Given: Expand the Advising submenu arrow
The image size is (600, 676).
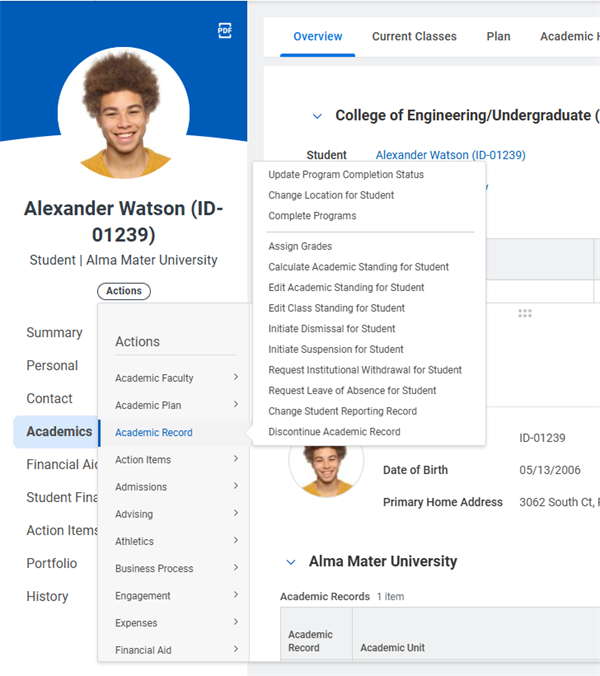Looking at the screenshot, I should coord(236,513).
